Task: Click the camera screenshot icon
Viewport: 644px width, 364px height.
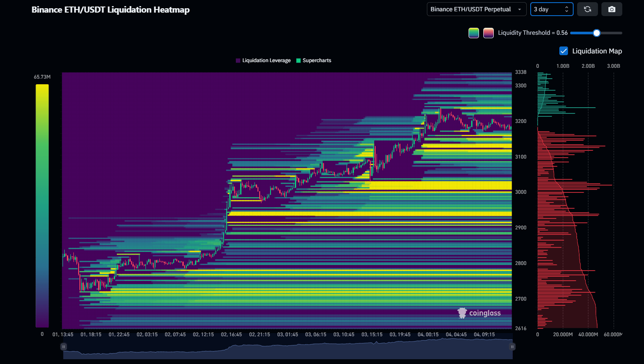Action: 611,9
